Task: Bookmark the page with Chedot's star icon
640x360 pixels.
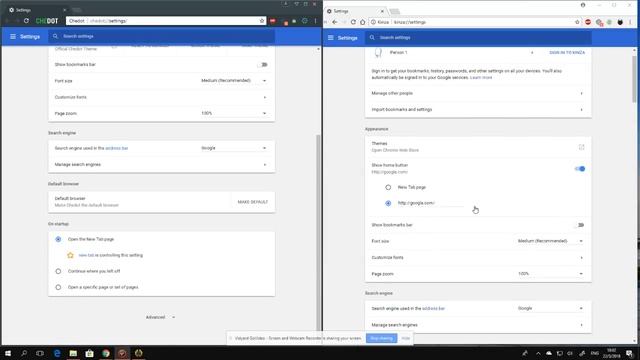Action: point(262,21)
